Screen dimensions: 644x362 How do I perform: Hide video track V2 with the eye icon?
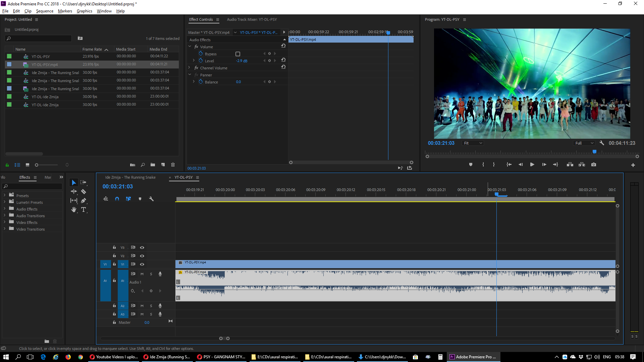[142, 256]
